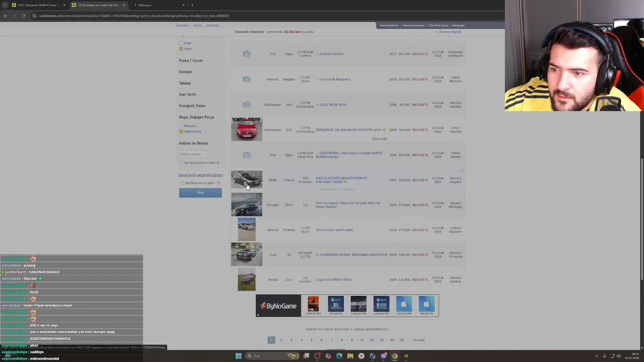The image size is (644, 362).
Task: Open Size Özel İlanlar link
Action: [x=438, y=25]
